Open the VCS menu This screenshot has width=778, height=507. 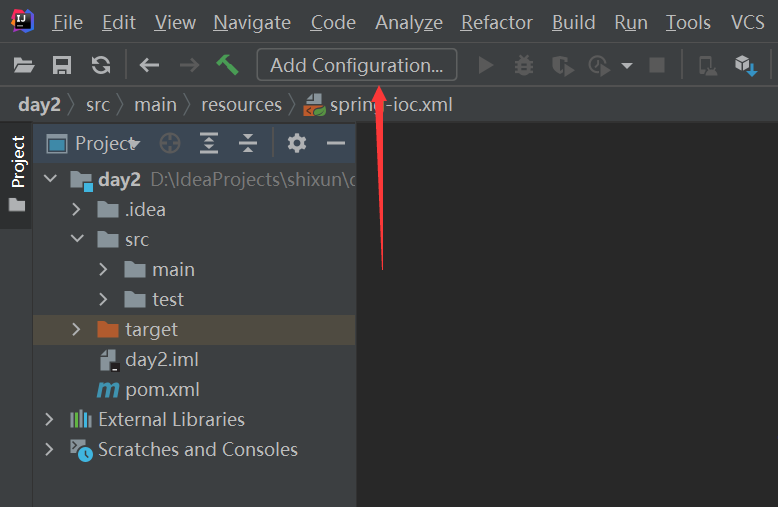(x=747, y=22)
